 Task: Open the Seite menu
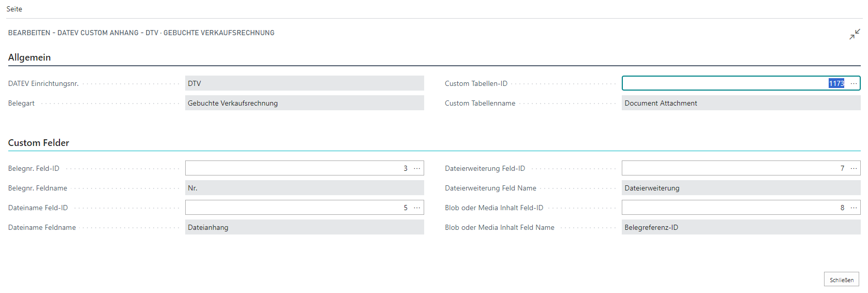click(x=14, y=9)
